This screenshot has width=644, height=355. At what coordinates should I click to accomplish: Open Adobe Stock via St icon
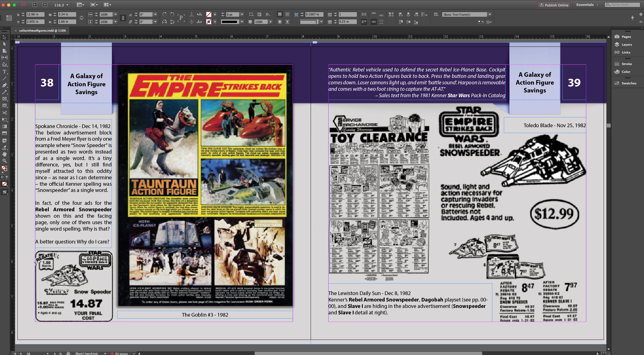[x=45, y=5]
